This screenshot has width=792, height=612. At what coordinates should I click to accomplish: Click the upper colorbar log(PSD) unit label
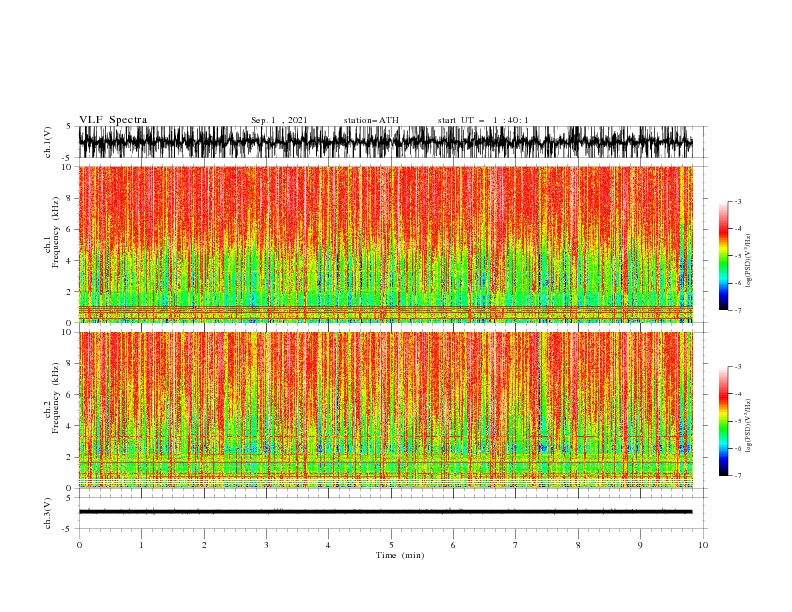tap(749, 261)
